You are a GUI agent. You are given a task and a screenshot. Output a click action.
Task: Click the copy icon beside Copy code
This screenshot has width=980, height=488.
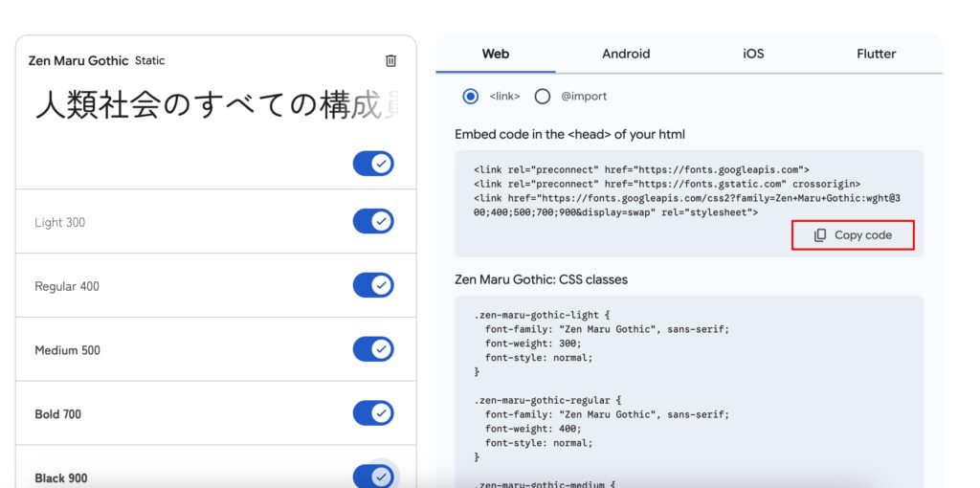pyautogui.click(x=820, y=235)
